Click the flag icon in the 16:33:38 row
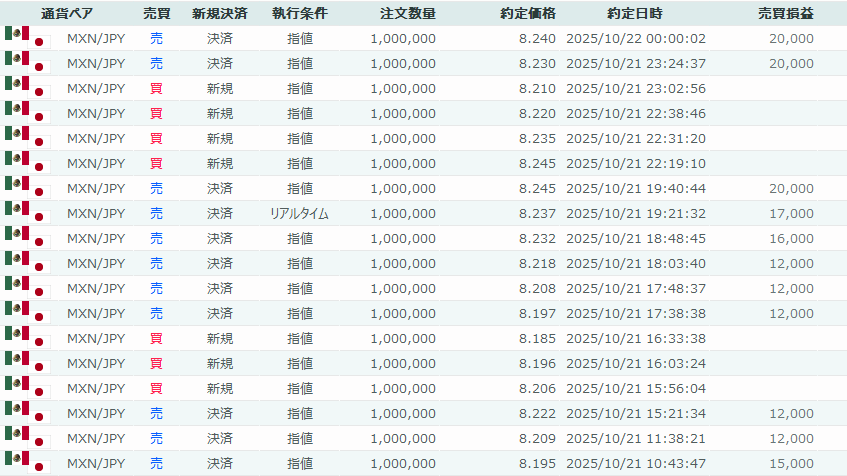 point(27,338)
